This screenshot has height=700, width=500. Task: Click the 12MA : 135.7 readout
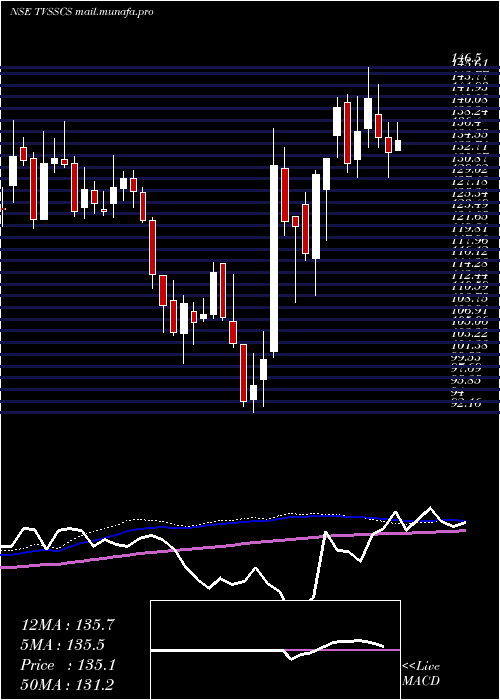(68, 625)
